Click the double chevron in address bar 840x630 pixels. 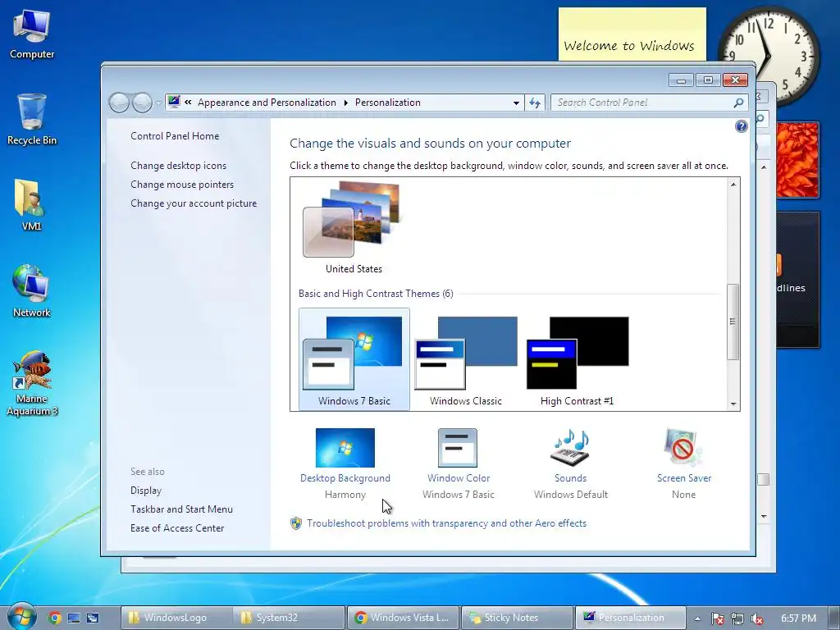pos(188,103)
